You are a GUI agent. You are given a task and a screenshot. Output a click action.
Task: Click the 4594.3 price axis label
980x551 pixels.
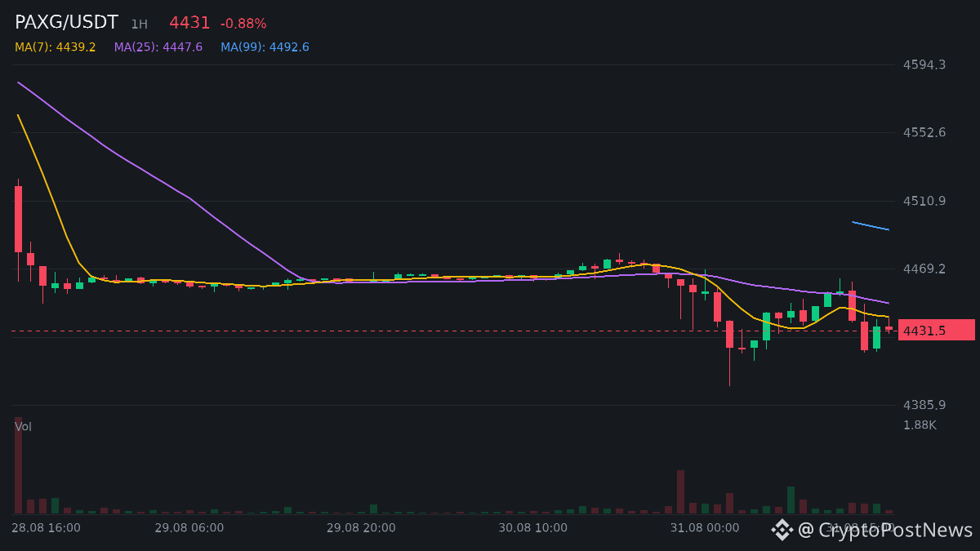[x=924, y=64]
